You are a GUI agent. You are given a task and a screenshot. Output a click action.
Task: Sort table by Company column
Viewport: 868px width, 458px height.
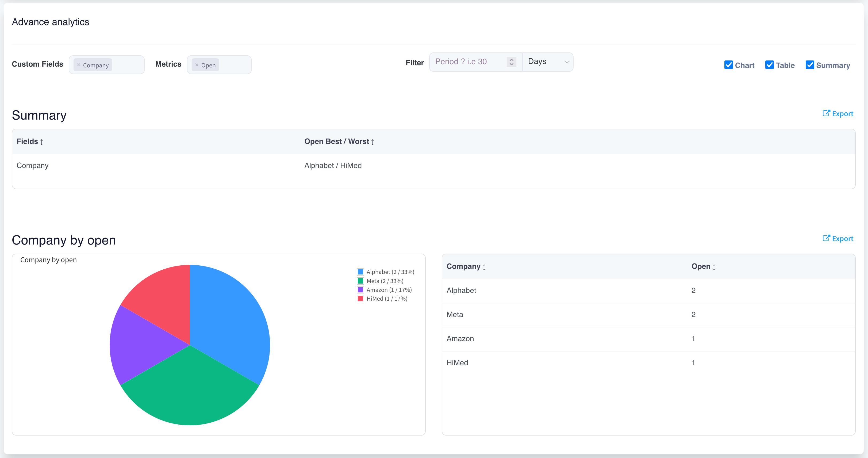[x=484, y=267]
